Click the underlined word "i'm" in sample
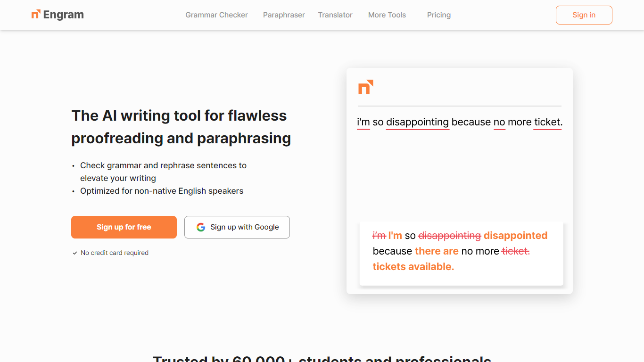This screenshot has width=644, height=362. click(x=363, y=123)
